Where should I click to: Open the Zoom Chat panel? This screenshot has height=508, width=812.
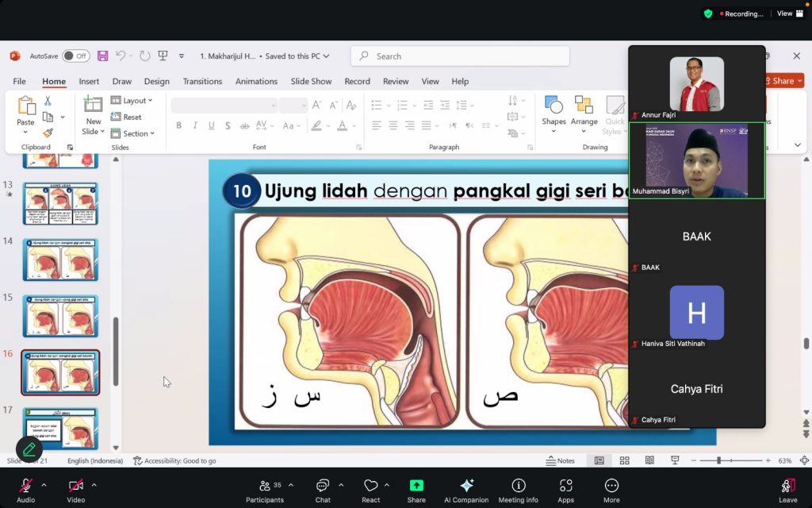coord(323,486)
